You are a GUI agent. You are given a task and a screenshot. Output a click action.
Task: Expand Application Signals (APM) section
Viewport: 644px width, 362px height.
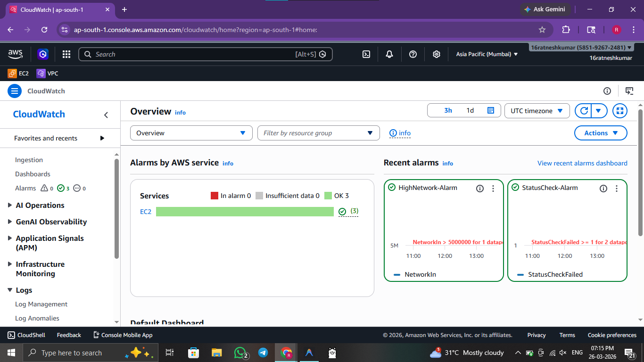coord(46,243)
